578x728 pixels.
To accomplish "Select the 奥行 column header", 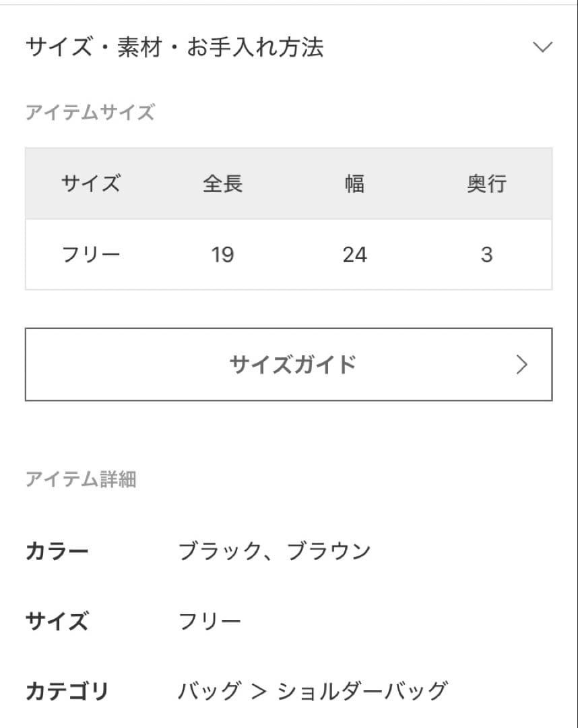I will (486, 183).
